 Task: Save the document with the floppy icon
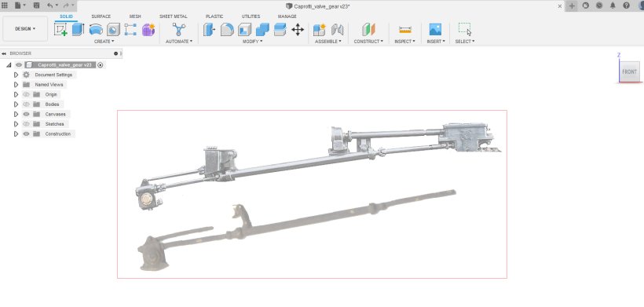(x=37, y=5)
